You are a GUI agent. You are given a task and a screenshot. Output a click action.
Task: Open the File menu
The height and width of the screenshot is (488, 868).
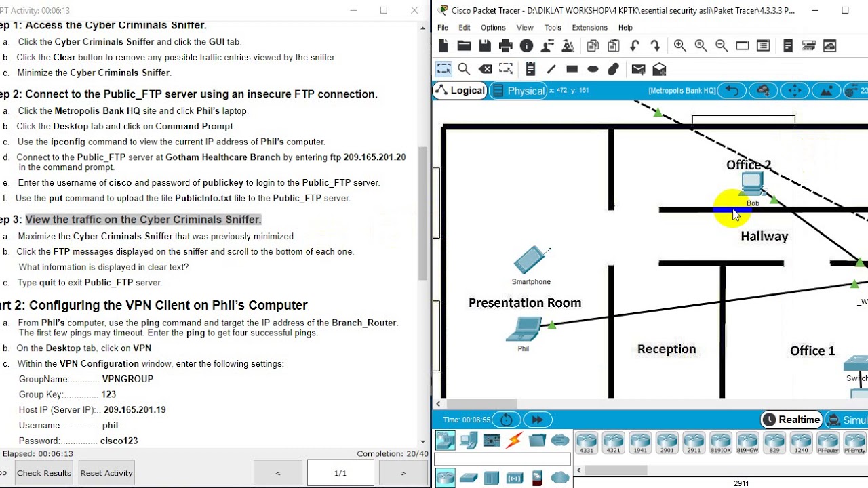pyautogui.click(x=443, y=28)
